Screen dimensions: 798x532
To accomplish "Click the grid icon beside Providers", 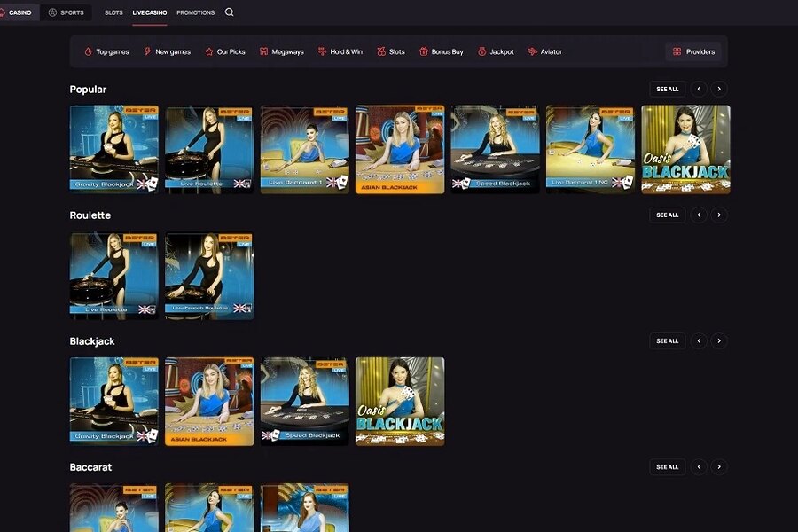I will pos(677,51).
